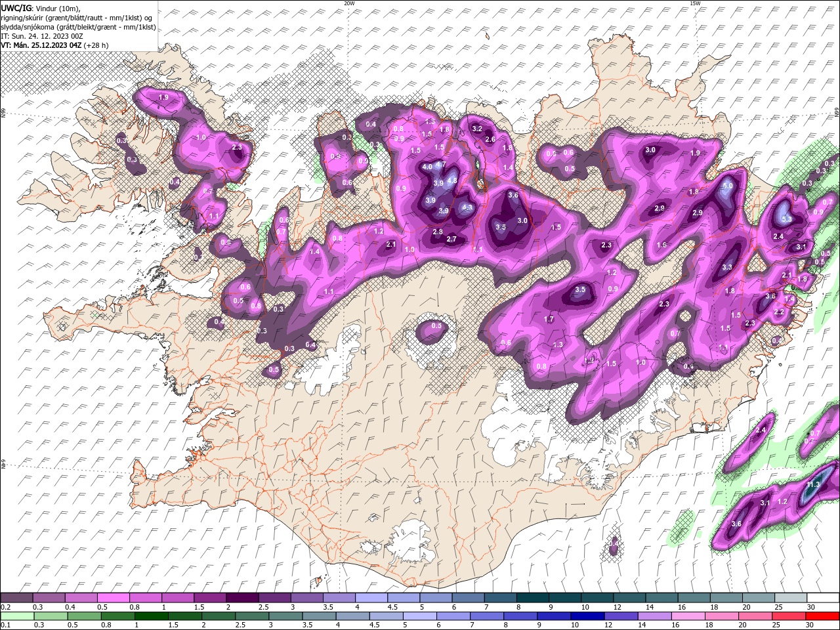Click the 2.7 precipitation value on the map
Viewport: 840px width, 630px height.
[x=451, y=239]
